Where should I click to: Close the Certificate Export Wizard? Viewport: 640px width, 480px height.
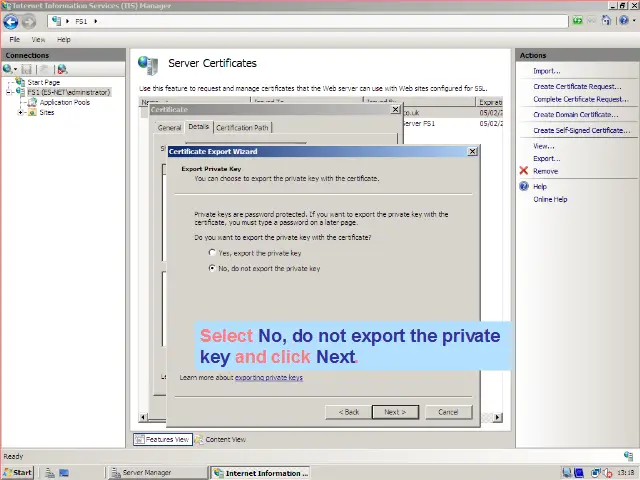click(472, 151)
